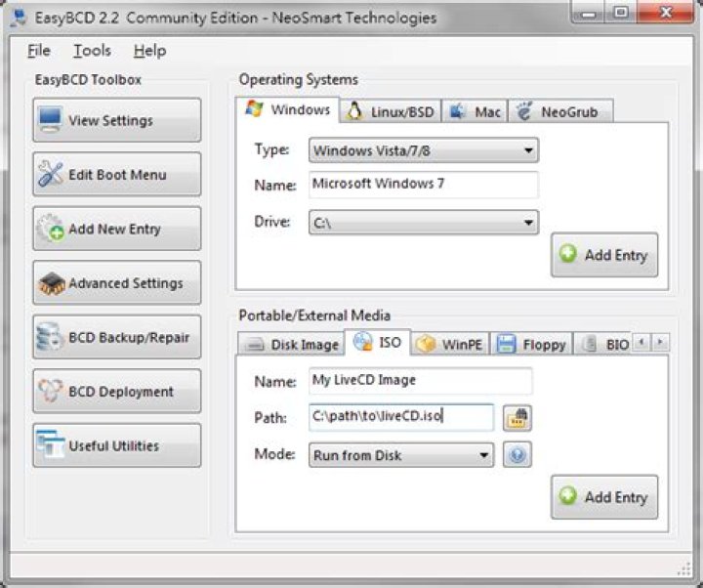
Task: Maximize the EasyBCD window
Action: tap(621, 13)
